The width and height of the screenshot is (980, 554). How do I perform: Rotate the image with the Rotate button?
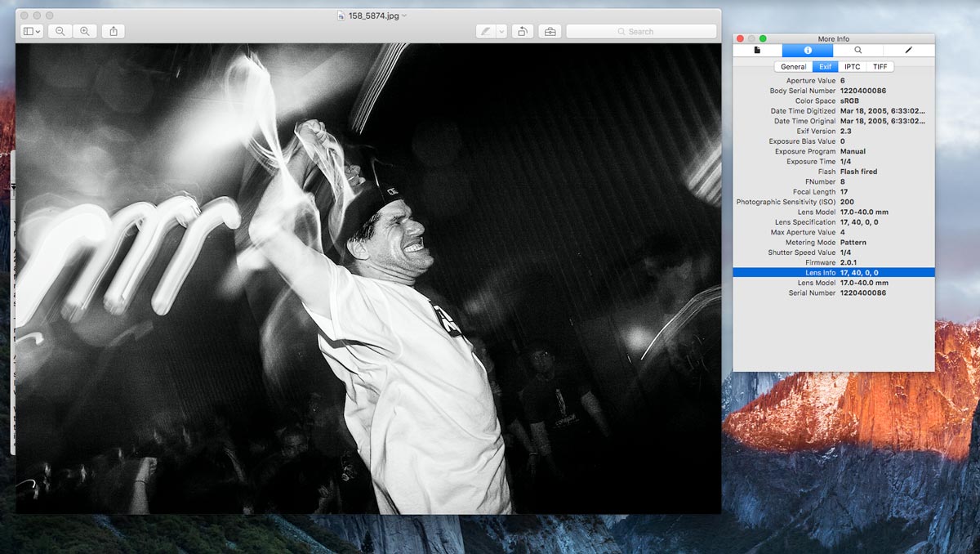522,31
